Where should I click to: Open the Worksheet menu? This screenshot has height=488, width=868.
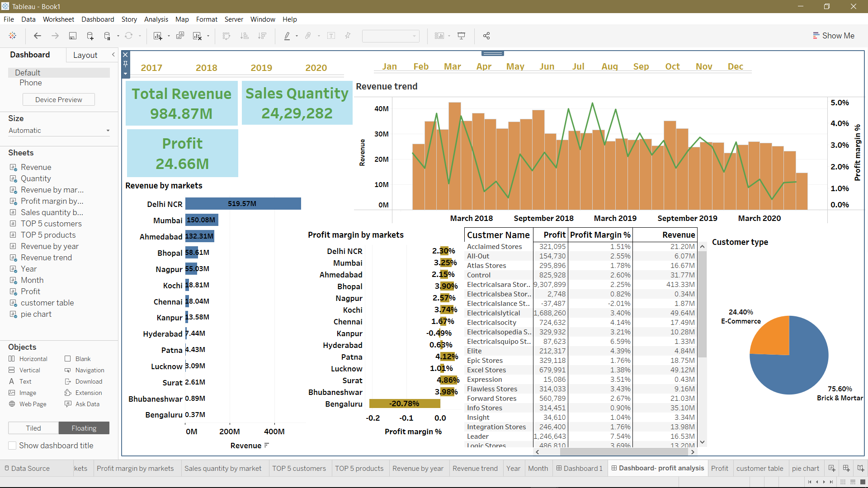(58, 19)
